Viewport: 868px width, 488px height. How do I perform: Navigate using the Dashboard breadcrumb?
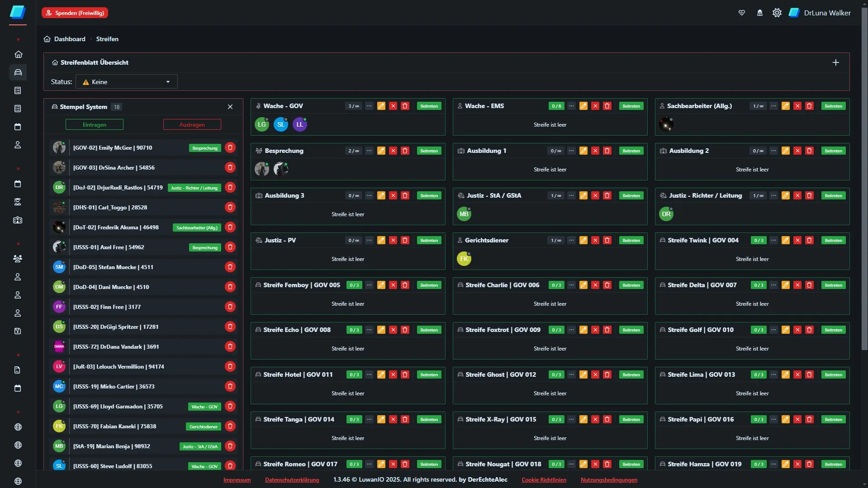coord(69,39)
